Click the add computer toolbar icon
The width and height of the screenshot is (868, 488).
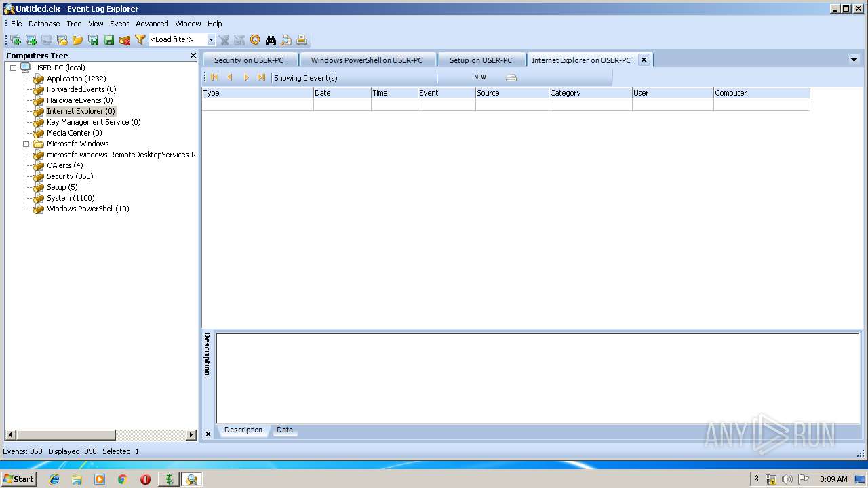[16, 40]
